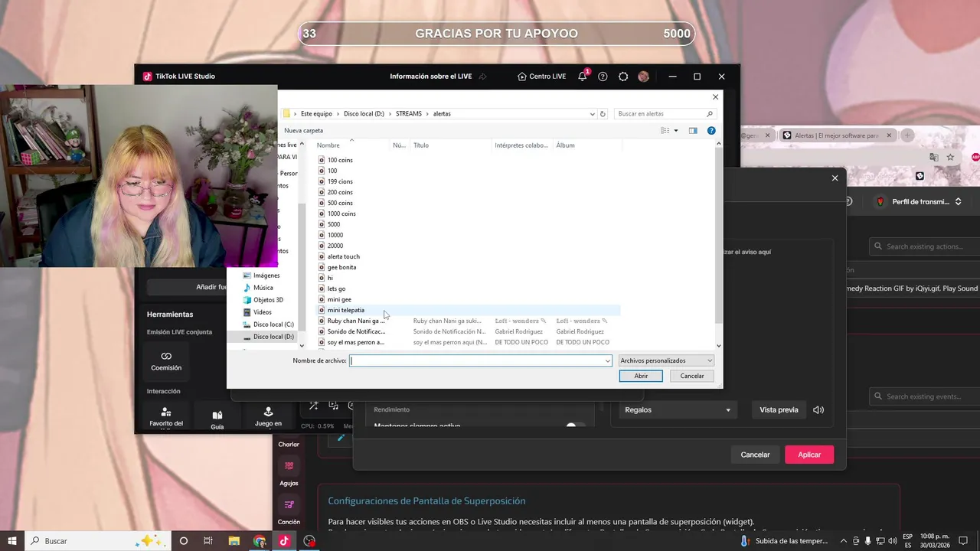The width and height of the screenshot is (980, 551).
Task: Select the alerta touch audio file
Action: [343, 256]
